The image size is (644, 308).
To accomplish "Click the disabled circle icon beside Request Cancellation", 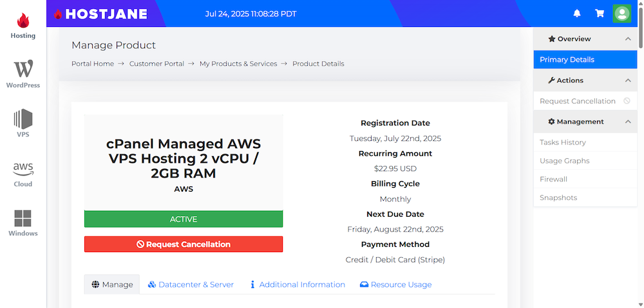I will (627, 101).
